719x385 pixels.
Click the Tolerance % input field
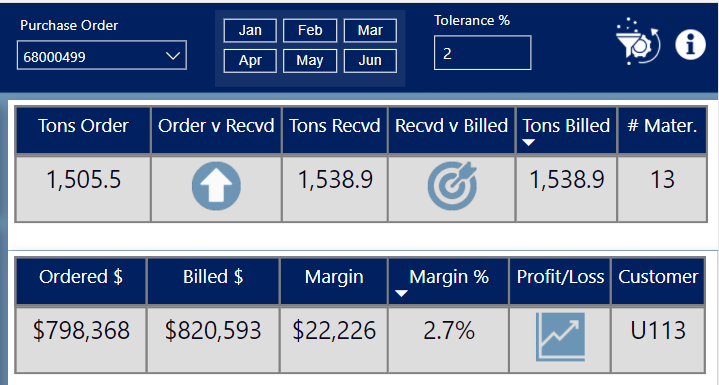[x=483, y=53]
